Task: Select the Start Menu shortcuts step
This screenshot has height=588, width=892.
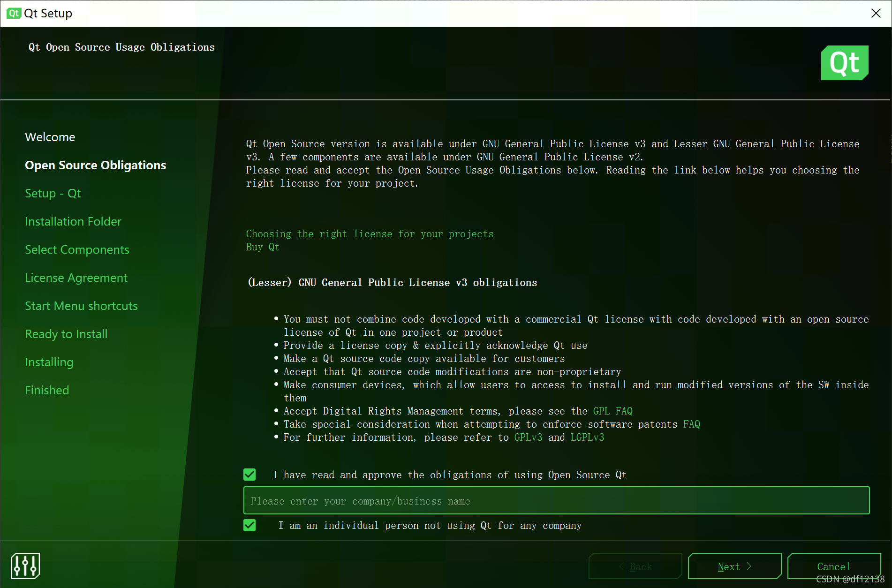Action: [x=81, y=306]
